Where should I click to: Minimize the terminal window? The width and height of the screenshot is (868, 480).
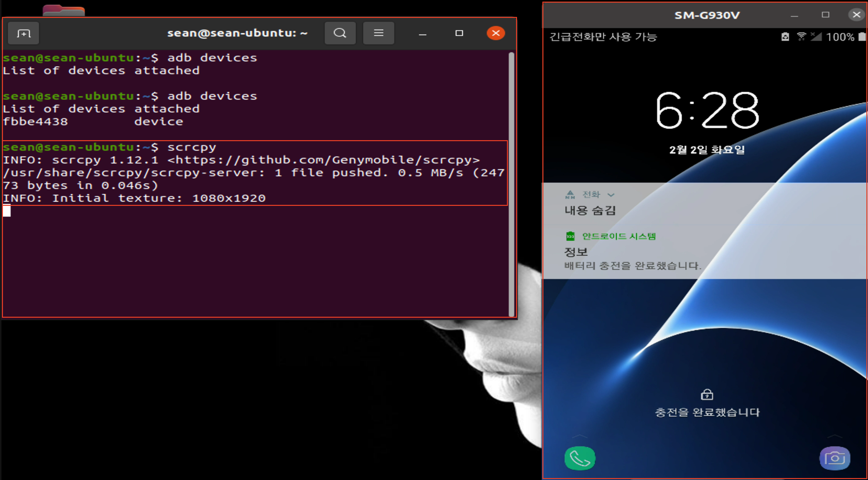click(423, 34)
